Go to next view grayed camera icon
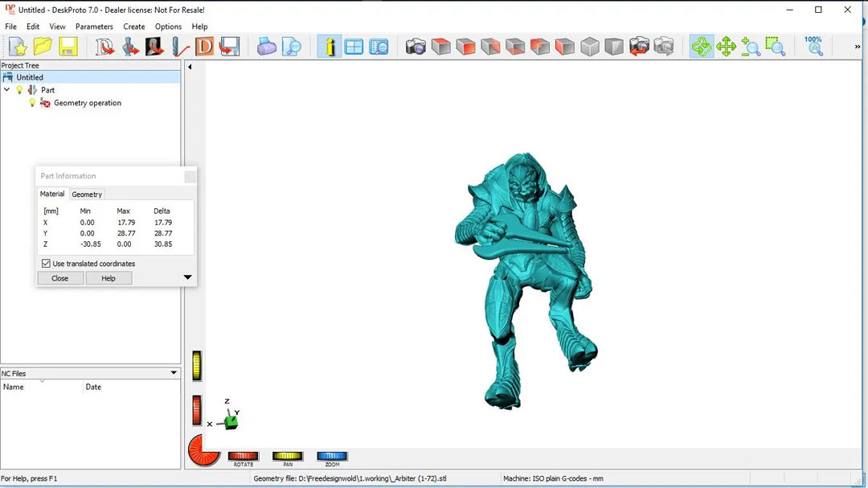The height and width of the screenshot is (488, 868). (x=664, y=47)
